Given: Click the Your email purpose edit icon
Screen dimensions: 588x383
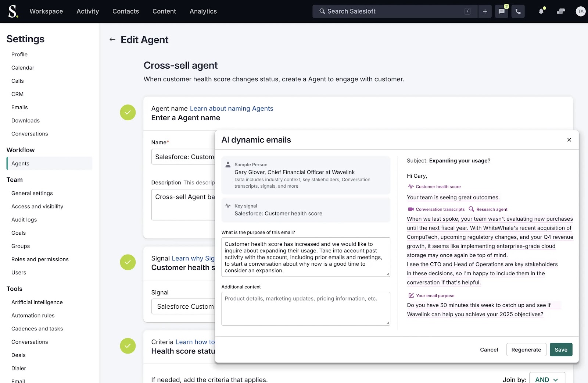Looking at the screenshot, I should [411, 295].
